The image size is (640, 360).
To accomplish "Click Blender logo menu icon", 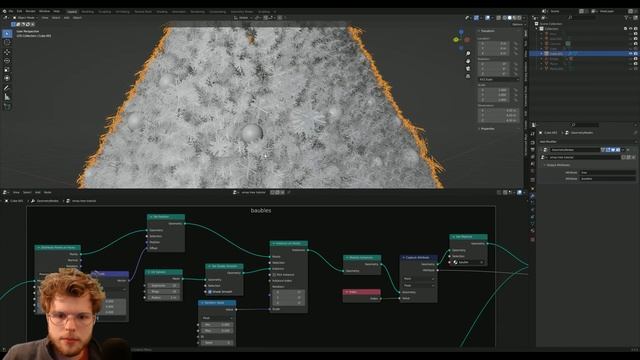I will [x=4, y=11].
